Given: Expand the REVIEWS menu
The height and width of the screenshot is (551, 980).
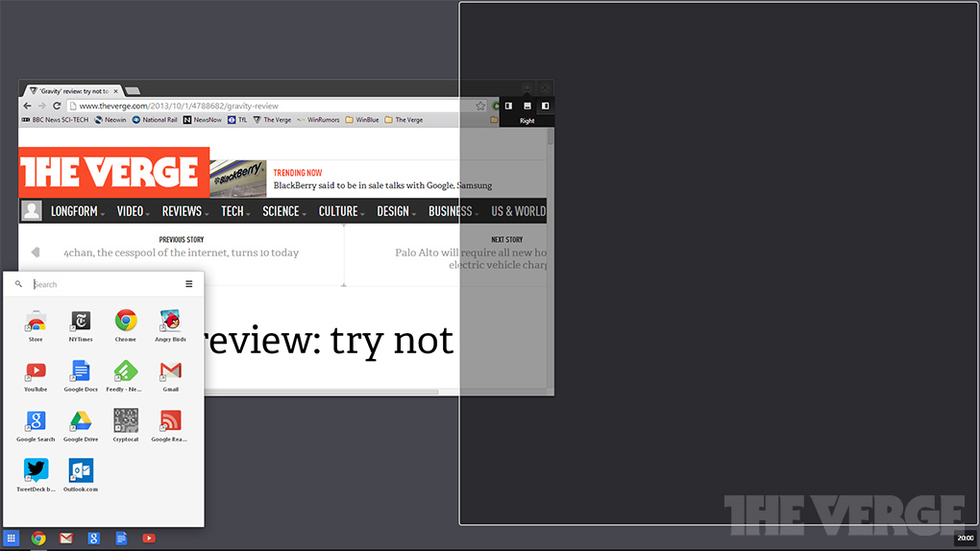Looking at the screenshot, I should (x=185, y=211).
